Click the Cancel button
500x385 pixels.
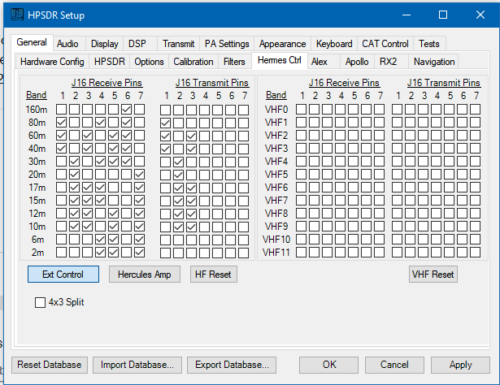(394, 365)
